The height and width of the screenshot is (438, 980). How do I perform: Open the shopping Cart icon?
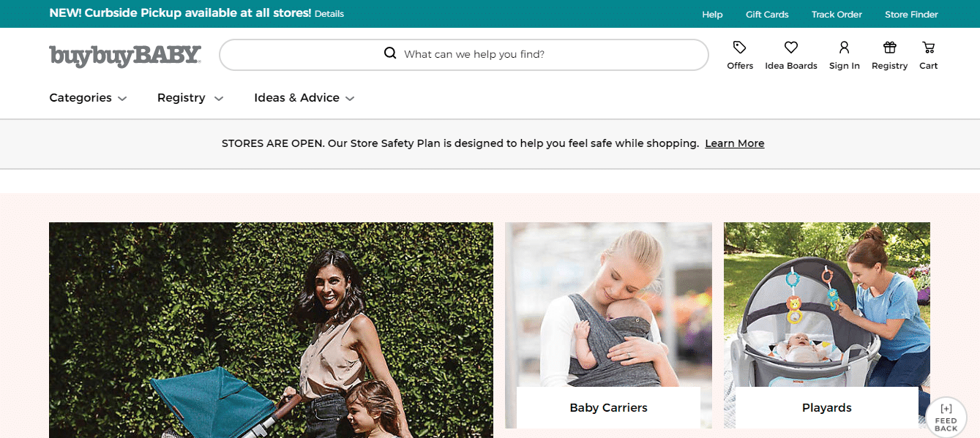928,48
